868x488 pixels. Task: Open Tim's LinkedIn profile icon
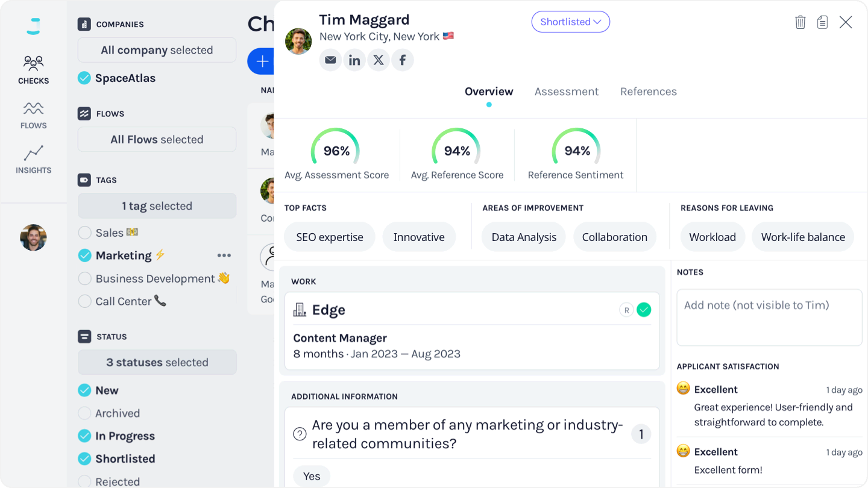coord(354,60)
